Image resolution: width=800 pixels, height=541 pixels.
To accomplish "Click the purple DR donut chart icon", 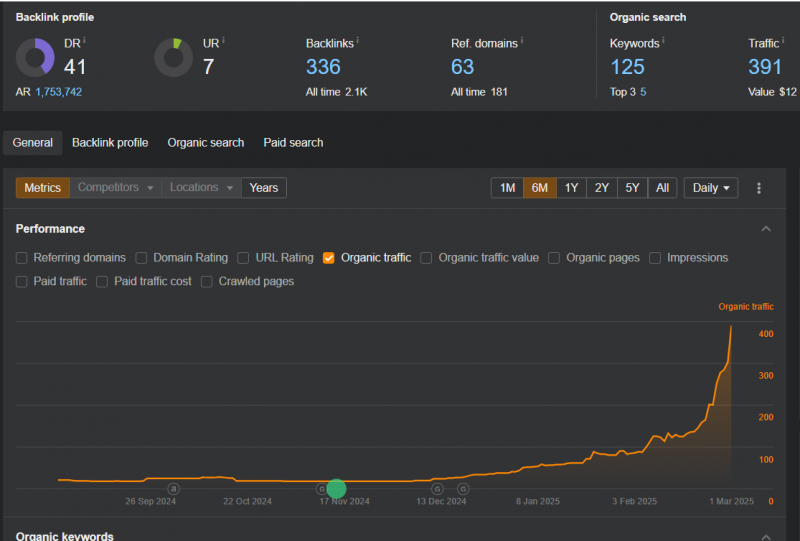I will click(35, 58).
